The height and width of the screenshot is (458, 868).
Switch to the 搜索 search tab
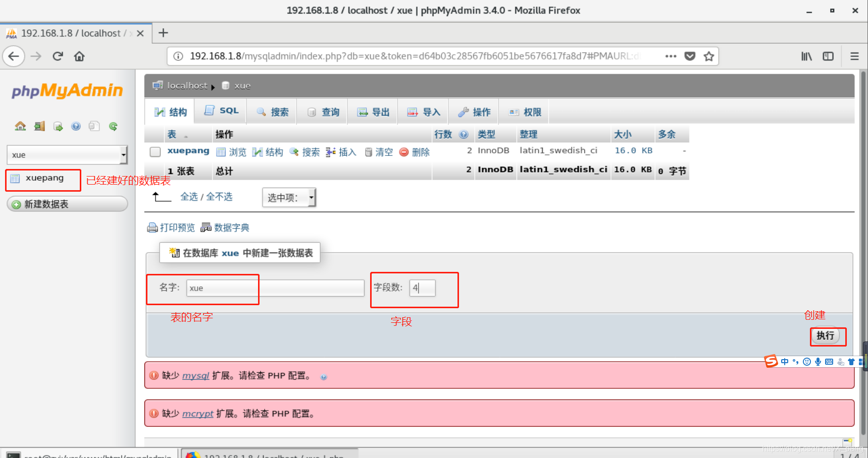272,111
